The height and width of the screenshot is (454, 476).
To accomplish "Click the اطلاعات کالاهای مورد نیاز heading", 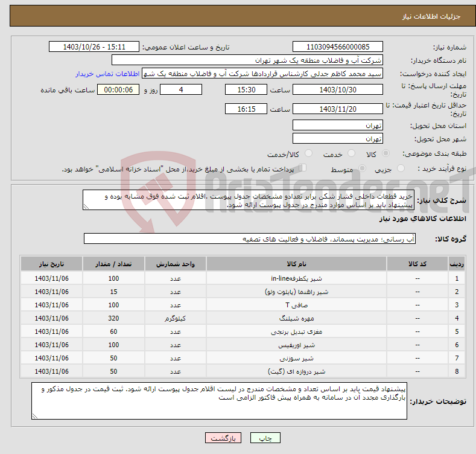I will pos(422,219).
